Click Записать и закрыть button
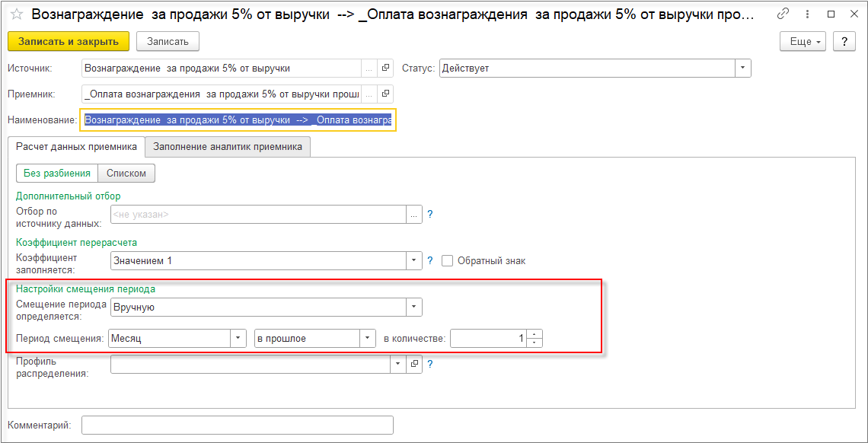The height and width of the screenshot is (443, 868). pos(69,41)
